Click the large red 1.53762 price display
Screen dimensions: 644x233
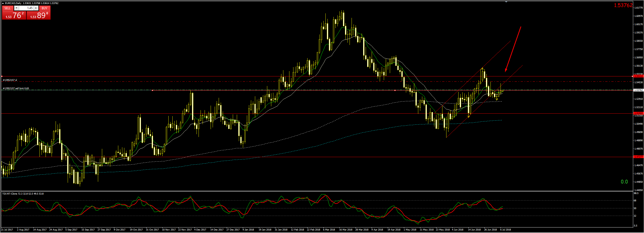623,5
